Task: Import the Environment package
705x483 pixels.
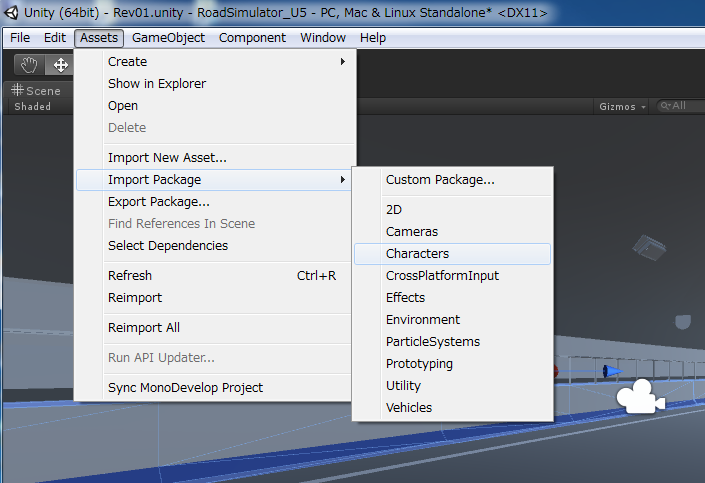Action: (x=453, y=320)
